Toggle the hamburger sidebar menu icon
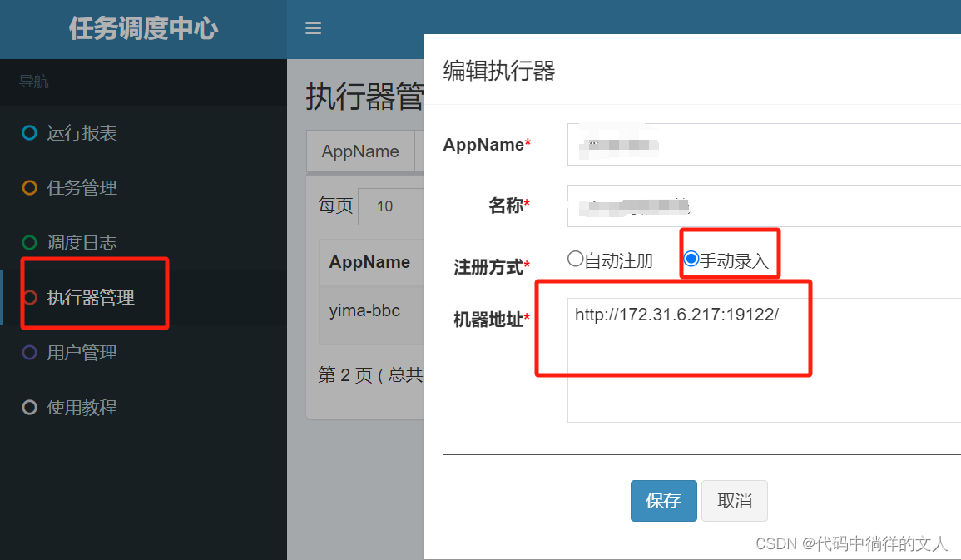The image size is (961, 560). pos(313,28)
